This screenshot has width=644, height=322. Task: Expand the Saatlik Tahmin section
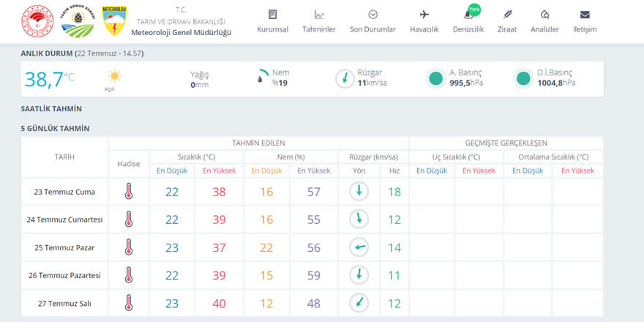51,109
